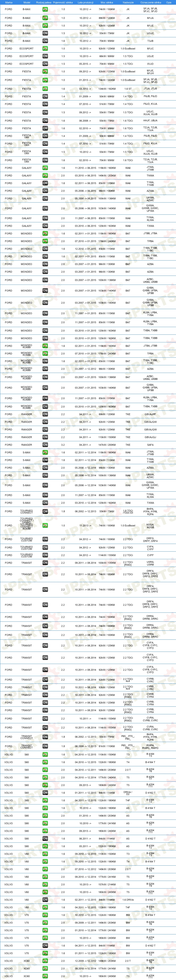Click ON icon for ECOSPORT XVJD engine
The image size is (176, 980).
[x=45, y=64]
